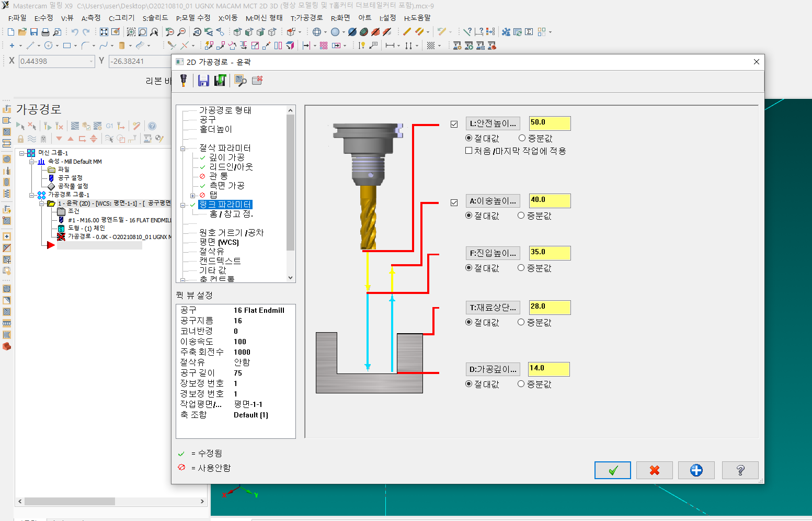This screenshot has height=521, width=812.
Task: Click the 가공깊이 value field 14.0
Action: (x=549, y=369)
